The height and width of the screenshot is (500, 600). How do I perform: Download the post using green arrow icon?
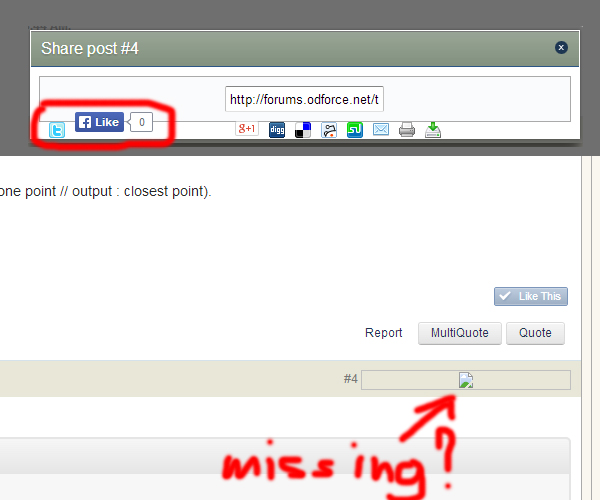(433, 130)
